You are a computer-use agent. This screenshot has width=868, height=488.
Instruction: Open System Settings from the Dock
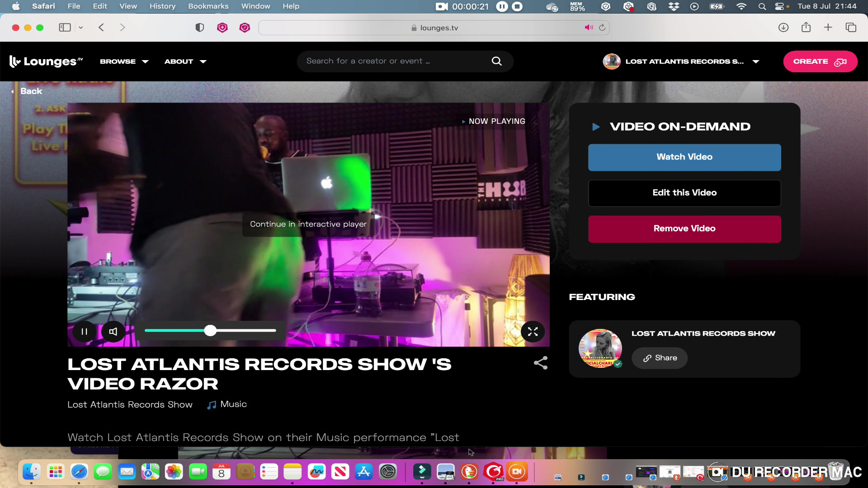click(388, 472)
